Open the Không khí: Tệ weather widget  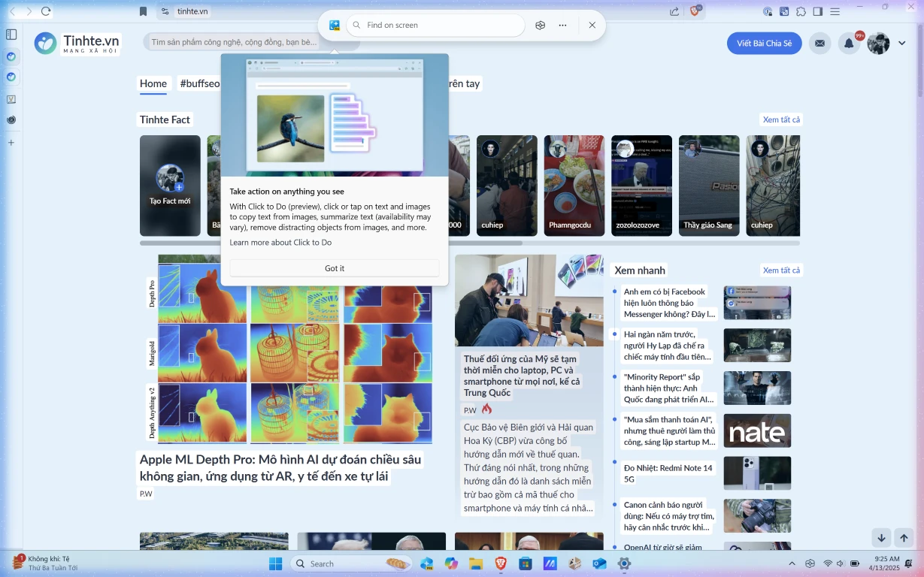(x=45, y=563)
